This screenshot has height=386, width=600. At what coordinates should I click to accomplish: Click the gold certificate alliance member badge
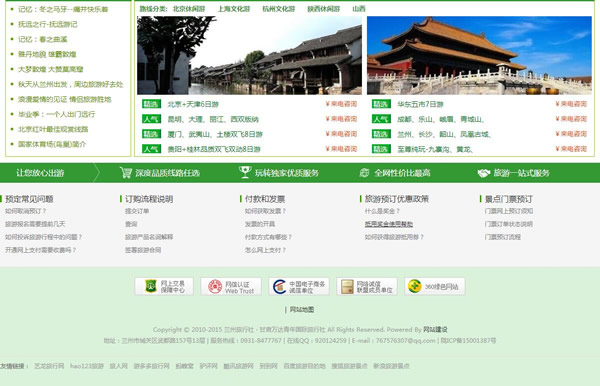coord(367,287)
